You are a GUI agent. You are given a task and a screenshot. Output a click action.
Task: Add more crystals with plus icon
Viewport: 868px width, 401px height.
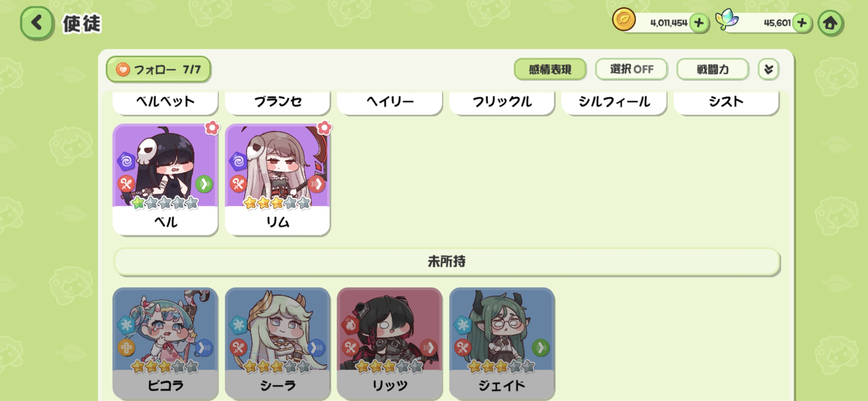click(x=802, y=23)
